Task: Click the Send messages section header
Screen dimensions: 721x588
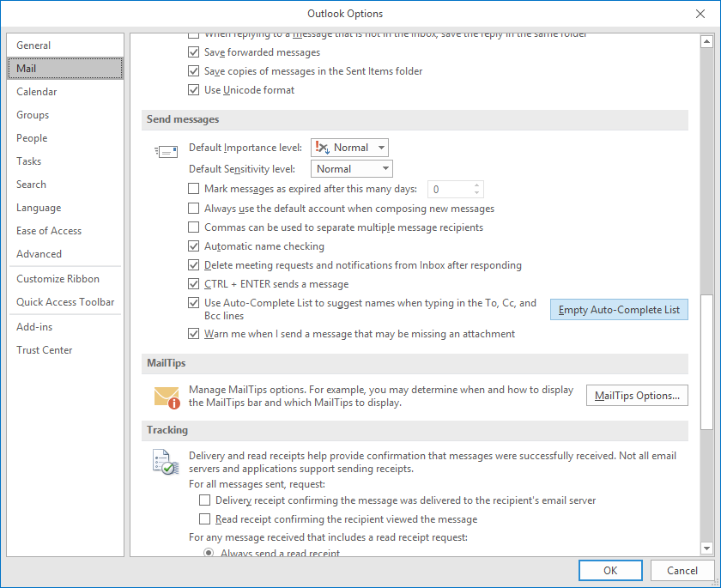Action: tap(415, 119)
